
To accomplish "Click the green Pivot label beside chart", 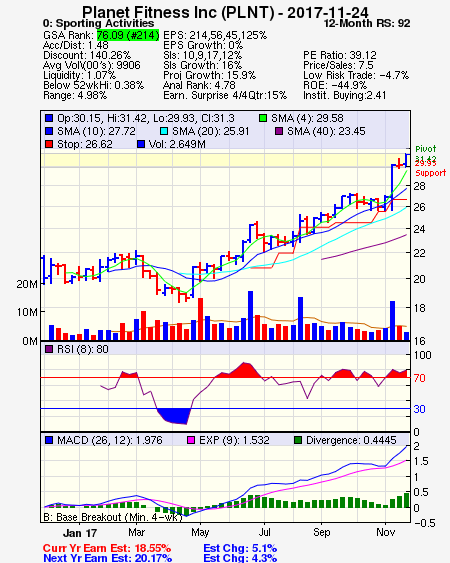I will [x=426, y=149].
